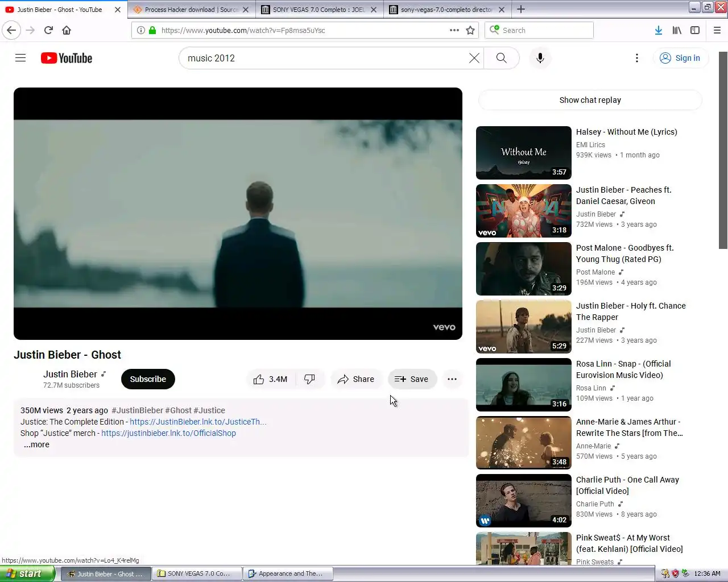
Task: Sign in to YouTube
Action: click(x=680, y=58)
